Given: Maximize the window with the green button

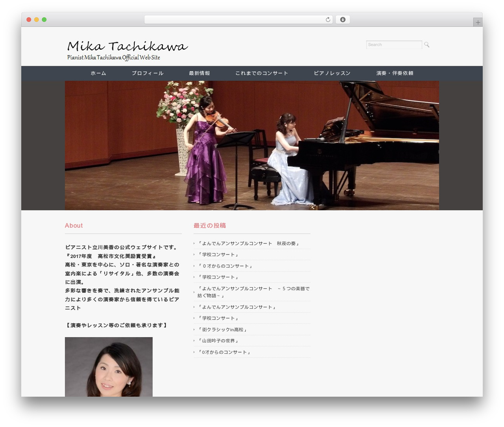Looking at the screenshot, I should (44, 20).
